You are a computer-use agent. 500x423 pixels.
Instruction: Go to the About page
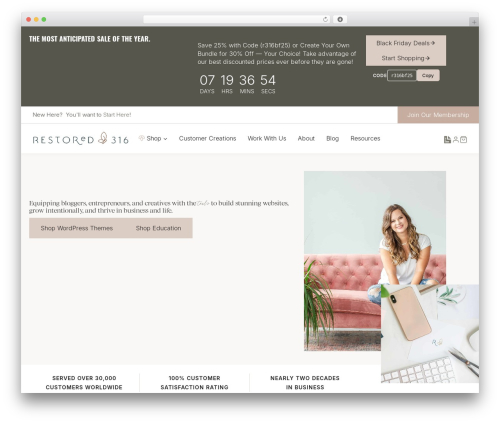[x=306, y=138]
